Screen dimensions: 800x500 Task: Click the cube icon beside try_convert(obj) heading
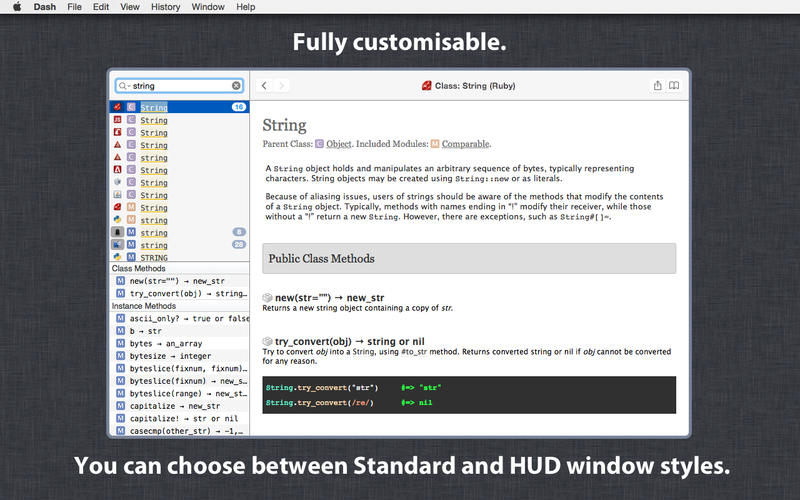[x=267, y=341]
